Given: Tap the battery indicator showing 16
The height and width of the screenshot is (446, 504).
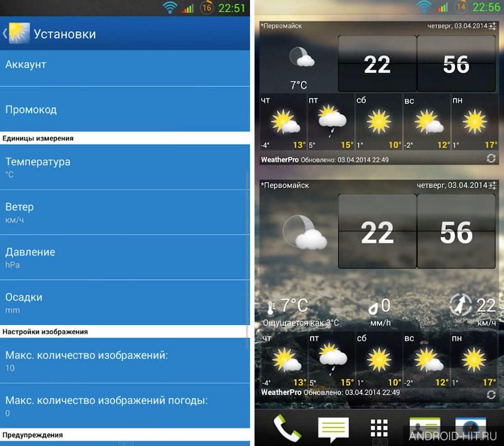Looking at the screenshot, I should 207,8.
